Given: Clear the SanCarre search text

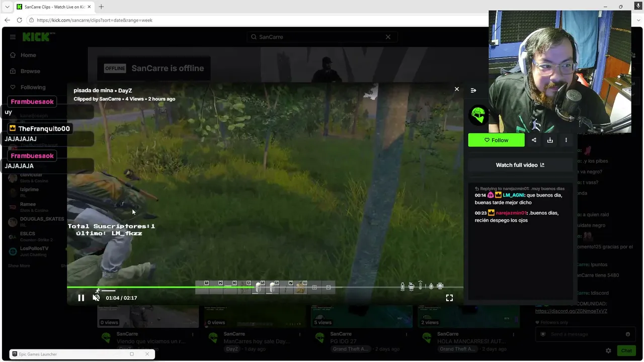Looking at the screenshot, I should [x=388, y=37].
